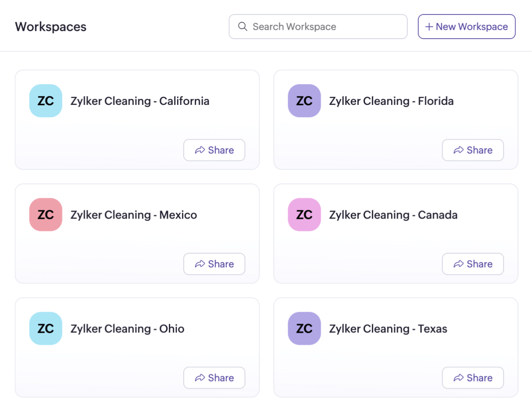Screen dimensions: 532x411
Task: Click the ZC avatar for Zylker Cleaning - Mexico
Action: tap(46, 214)
